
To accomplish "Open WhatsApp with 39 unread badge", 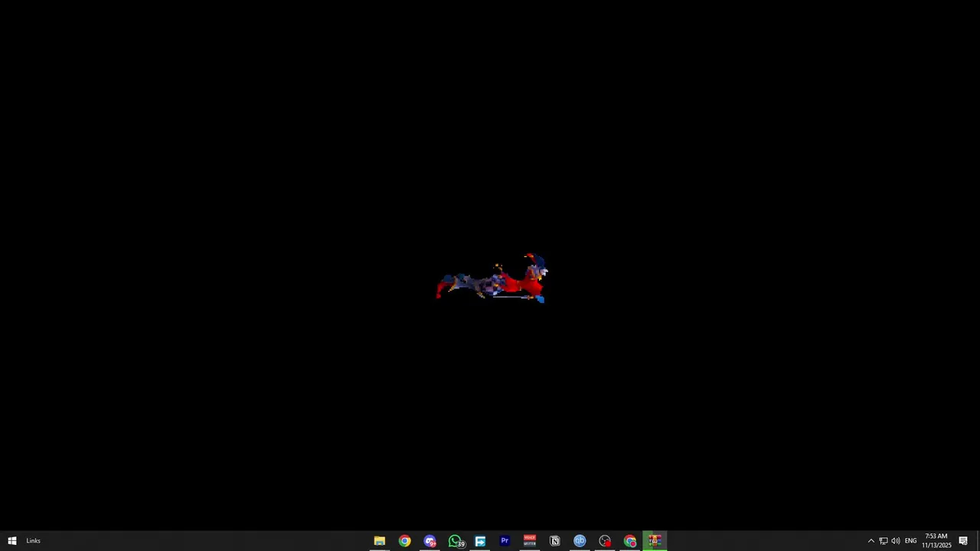I will pyautogui.click(x=456, y=541).
